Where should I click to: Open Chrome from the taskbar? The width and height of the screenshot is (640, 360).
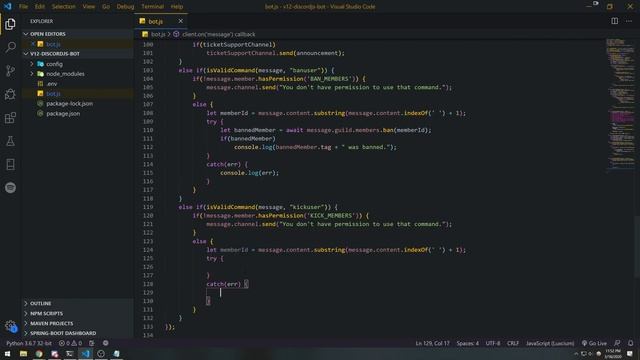[39, 354]
